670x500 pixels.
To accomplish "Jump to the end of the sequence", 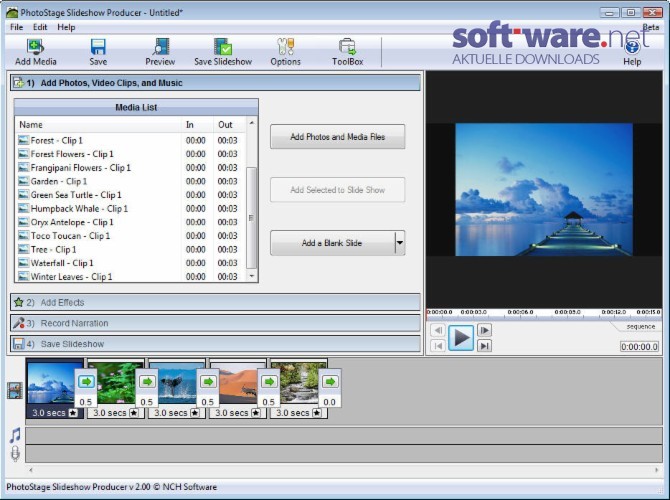I will tap(484, 345).
